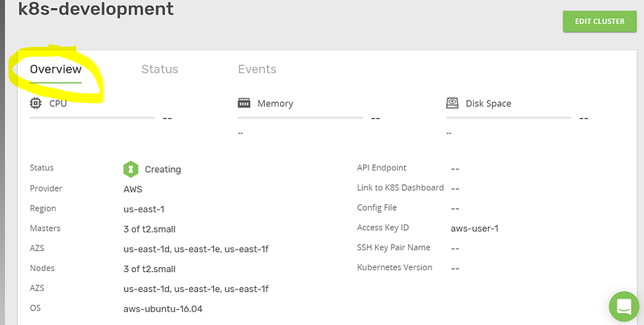Open the green chat support bubble

click(x=622, y=306)
